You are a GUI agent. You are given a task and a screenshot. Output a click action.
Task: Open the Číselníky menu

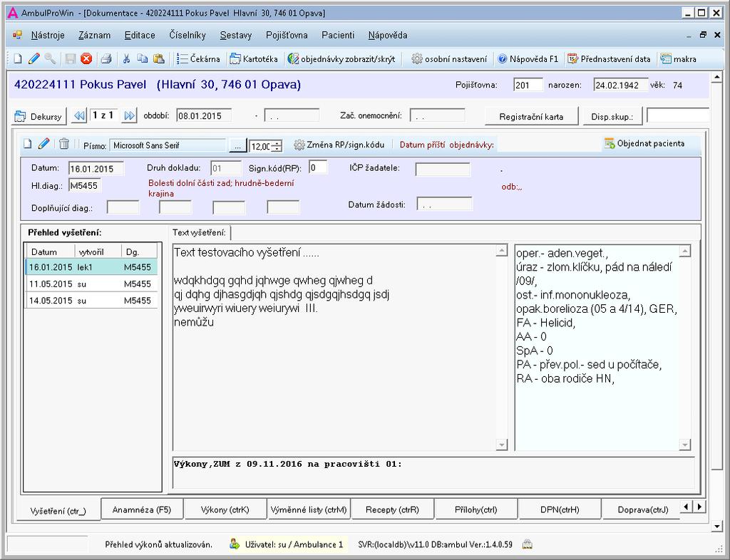tap(187, 36)
